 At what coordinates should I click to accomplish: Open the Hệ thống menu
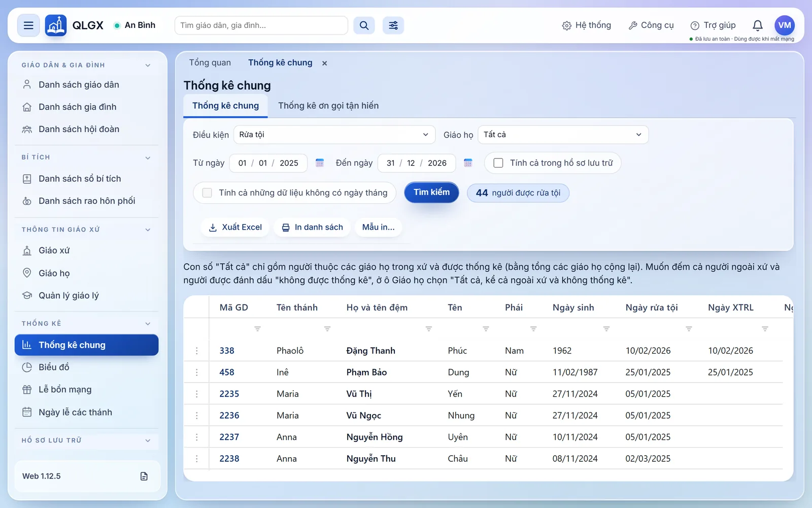tap(586, 25)
